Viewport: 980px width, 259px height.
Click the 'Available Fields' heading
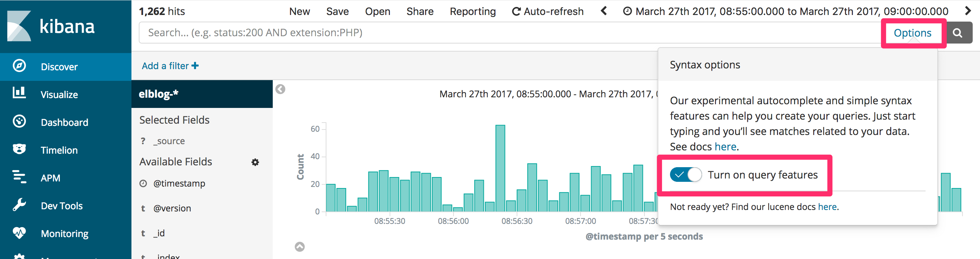click(x=175, y=162)
